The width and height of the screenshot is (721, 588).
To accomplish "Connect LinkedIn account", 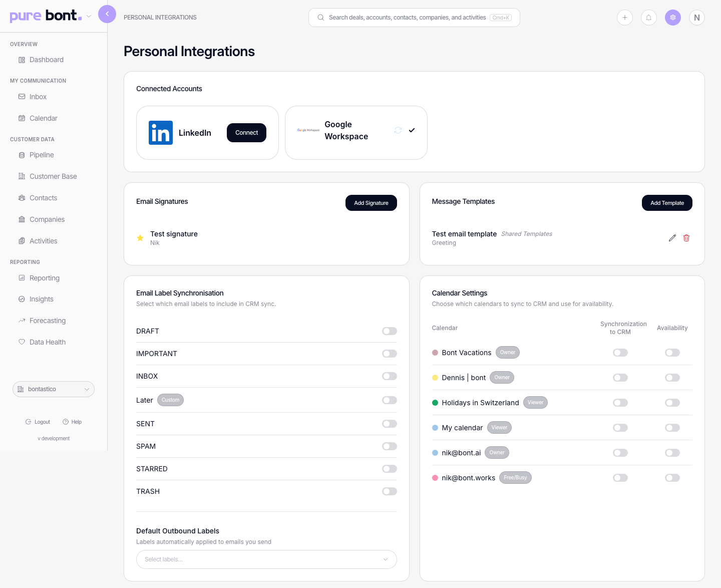I will (246, 133).
